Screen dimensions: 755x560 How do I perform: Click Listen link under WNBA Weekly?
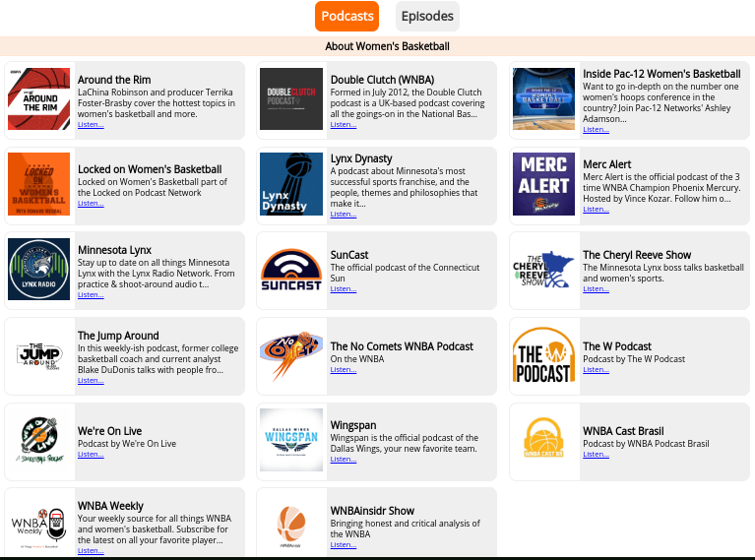pos(91,551)
